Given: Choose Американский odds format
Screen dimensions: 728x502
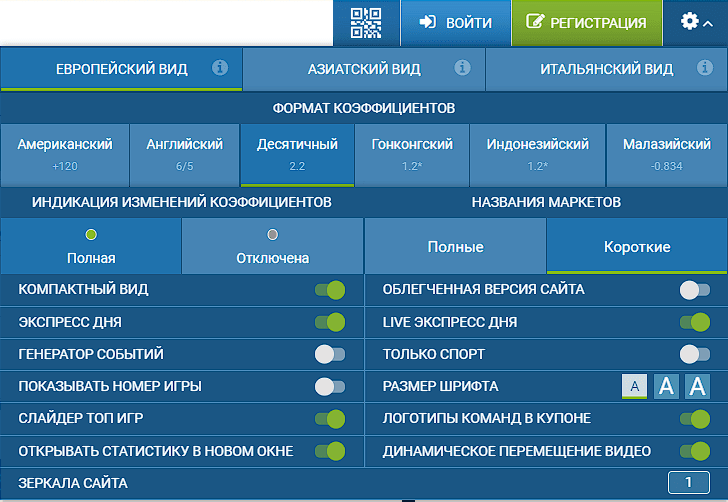Looking at the screenshot, I should (65, 153).
